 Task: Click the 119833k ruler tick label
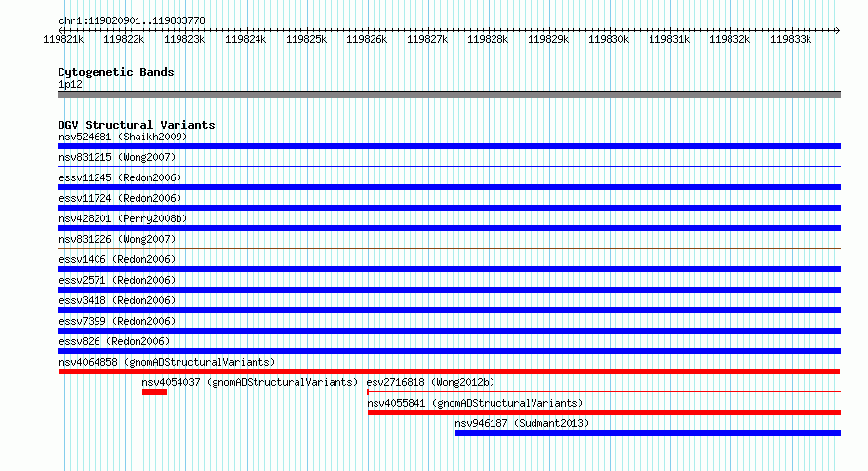(x=791, y=39)
